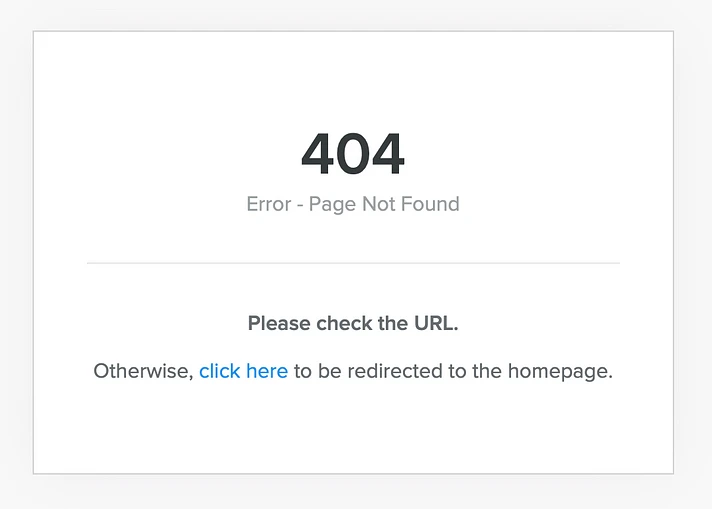
Task: Click the zero in the 404 heading
Action: pos(353,153)
